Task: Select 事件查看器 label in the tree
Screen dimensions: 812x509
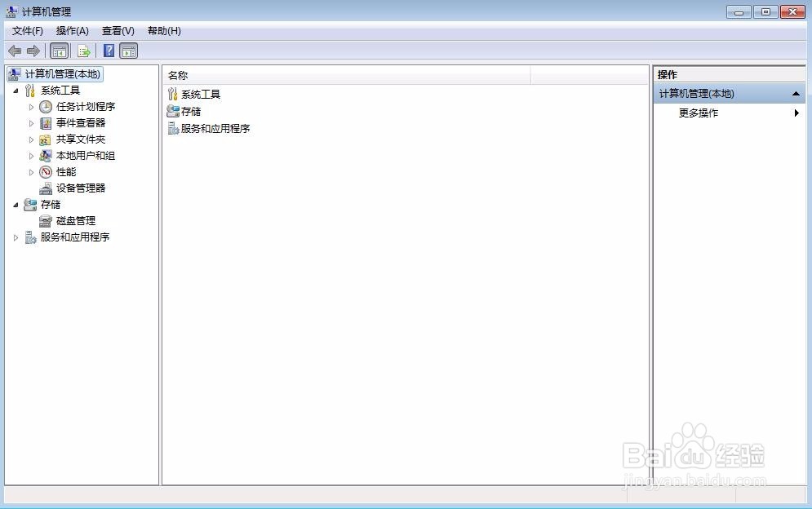Action: [81, 122]
